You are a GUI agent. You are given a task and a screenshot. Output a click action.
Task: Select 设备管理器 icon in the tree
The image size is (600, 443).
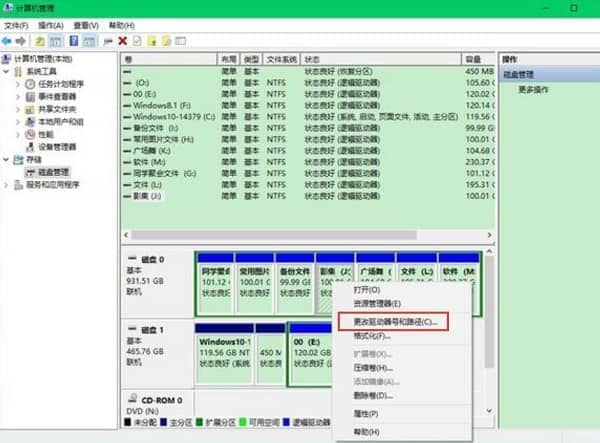point(30,146)
